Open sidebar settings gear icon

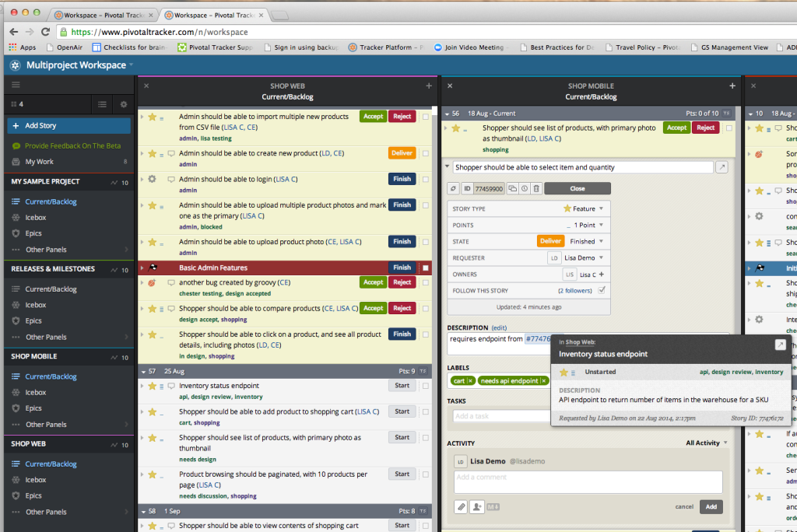(124, 104)
